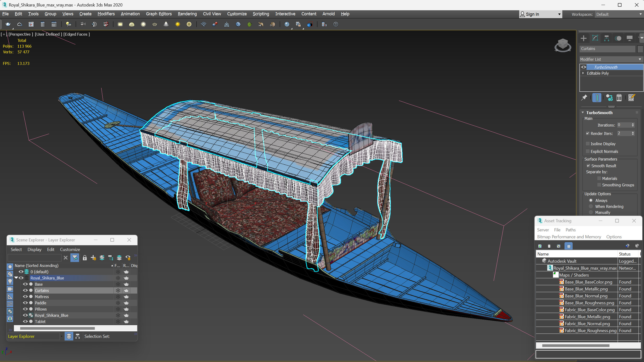The width and height of the screenshot is (644, 362).
Task: Click the Curtains object name field
Action: (607, 49)
